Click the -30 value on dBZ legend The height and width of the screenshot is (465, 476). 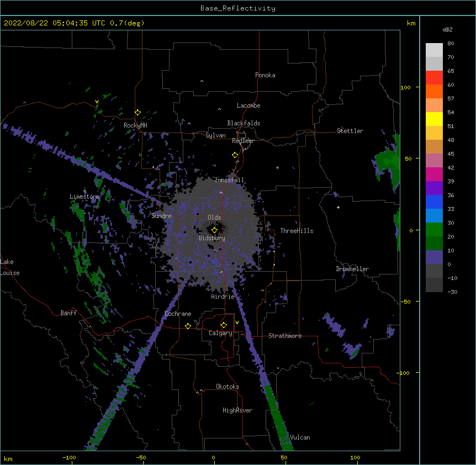452,292
